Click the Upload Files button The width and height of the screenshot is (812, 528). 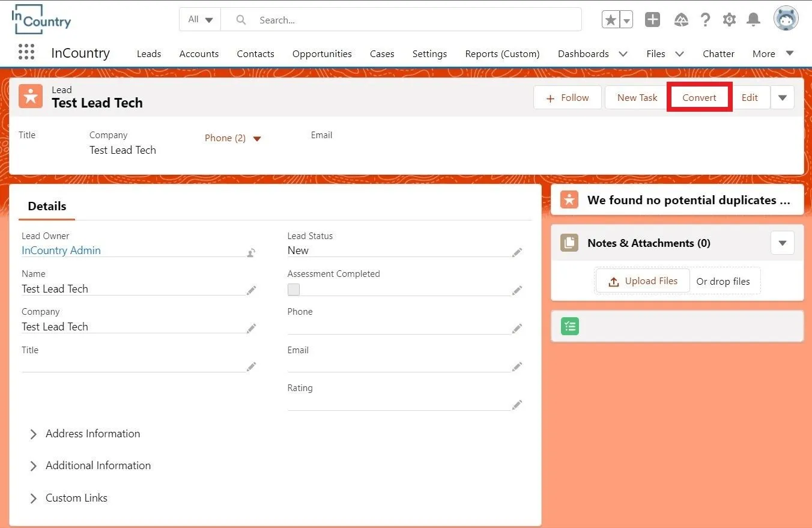click(x=643, y=281)
